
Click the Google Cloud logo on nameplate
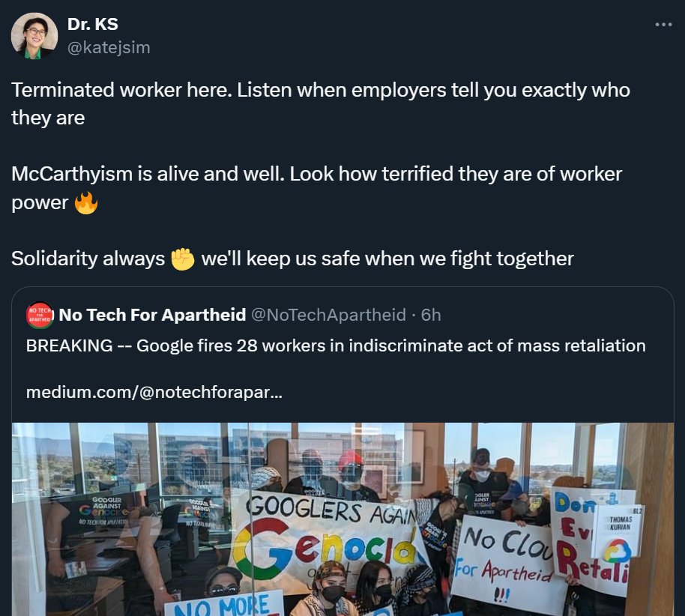coord(617,551)
